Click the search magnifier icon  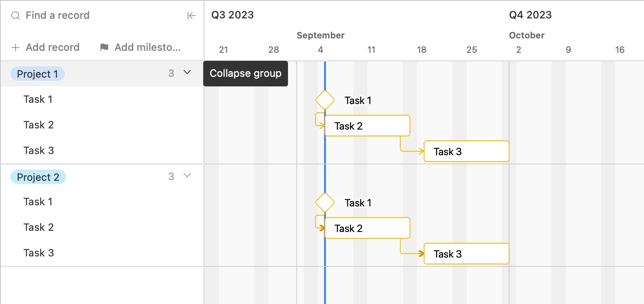(x=16, y=16)
